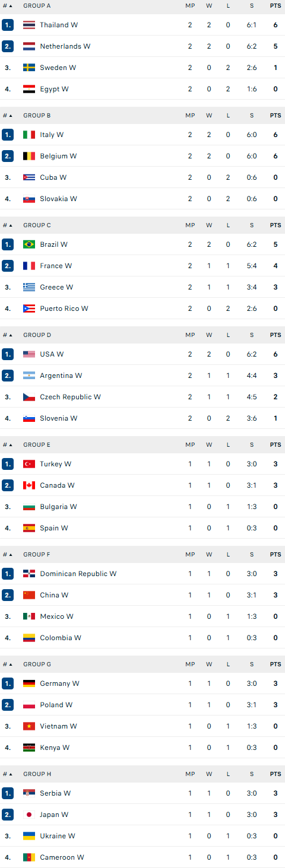This screenshot has height=868, width=285.
Task: Click the Brazil flag icon
Action: pos(29,244)
